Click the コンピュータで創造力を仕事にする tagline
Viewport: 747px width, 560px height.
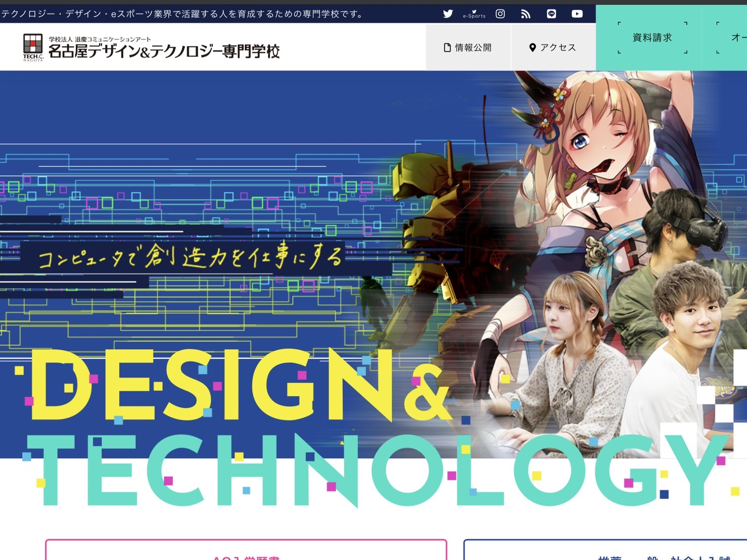tap(191, 257)
